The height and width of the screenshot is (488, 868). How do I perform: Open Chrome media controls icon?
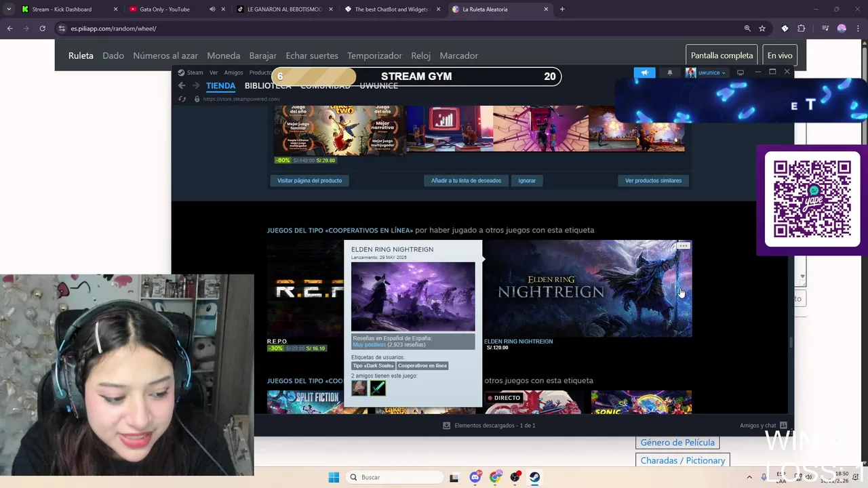coord(825,28)
